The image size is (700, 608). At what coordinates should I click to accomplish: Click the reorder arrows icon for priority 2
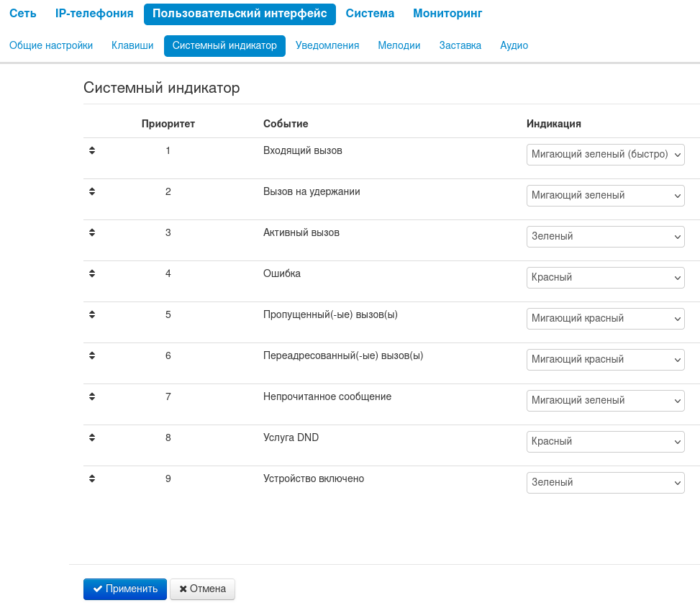[x=92, y=192]
